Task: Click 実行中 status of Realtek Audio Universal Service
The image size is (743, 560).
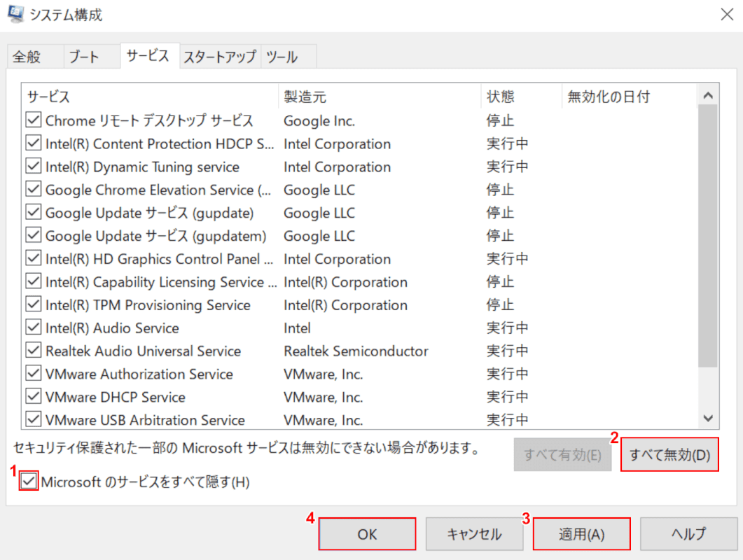Action: [508, 351]
